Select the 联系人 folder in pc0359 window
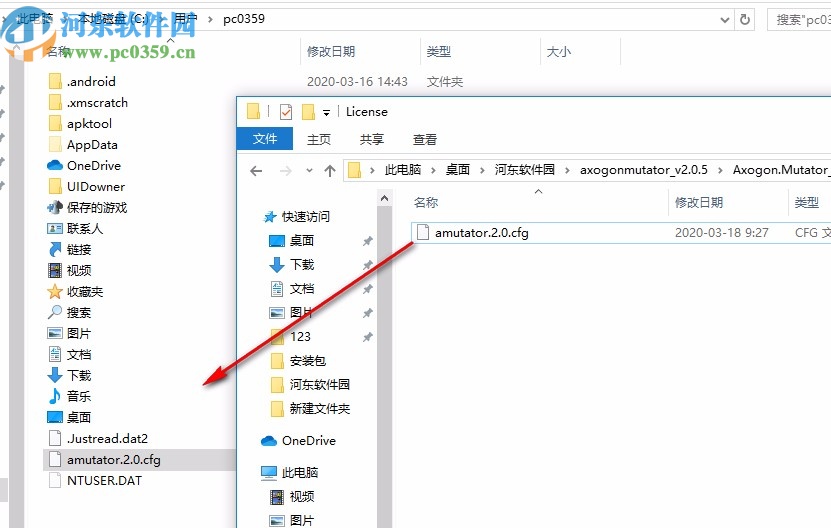Screen dimensions: 831x528 [x=85, y=228]
